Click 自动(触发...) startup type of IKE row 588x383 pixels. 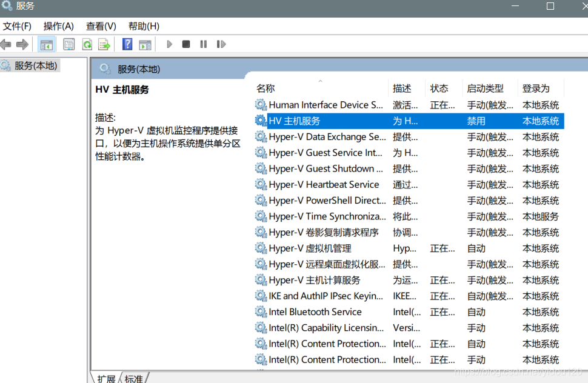pos(490,296)
